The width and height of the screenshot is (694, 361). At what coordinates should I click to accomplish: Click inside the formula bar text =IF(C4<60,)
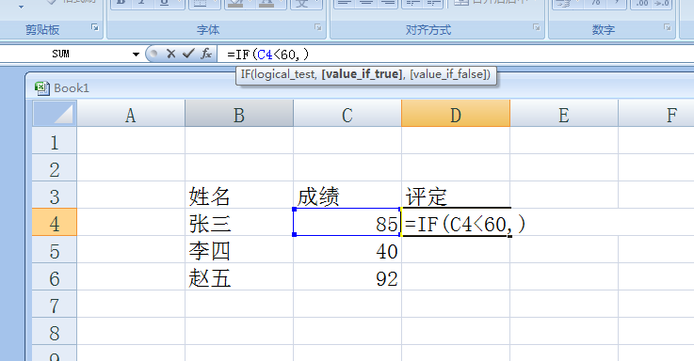[x=268, y=54]
